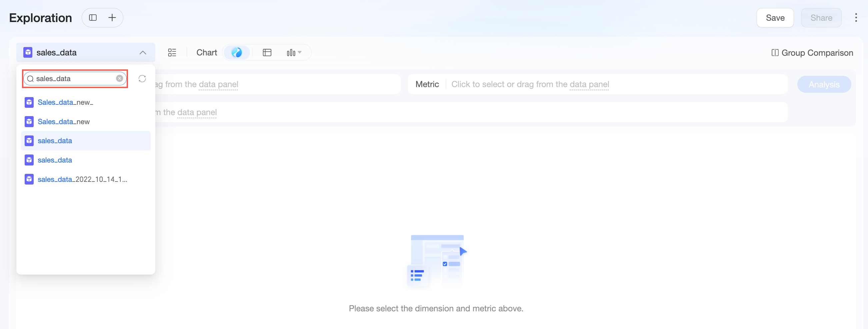
Task: Enable Group Comparison
Action: (812, 53)
